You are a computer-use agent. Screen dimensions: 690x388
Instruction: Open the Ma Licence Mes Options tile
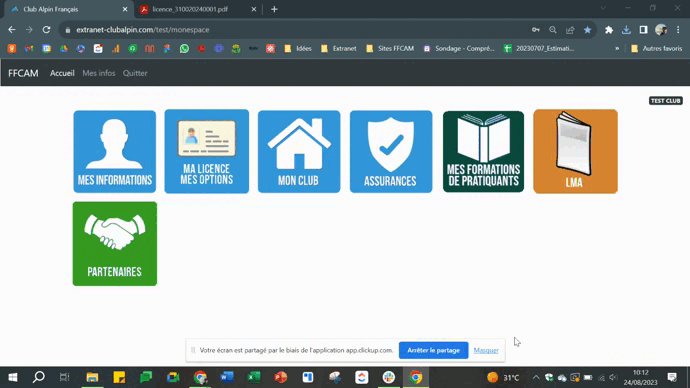pos(206,151)
